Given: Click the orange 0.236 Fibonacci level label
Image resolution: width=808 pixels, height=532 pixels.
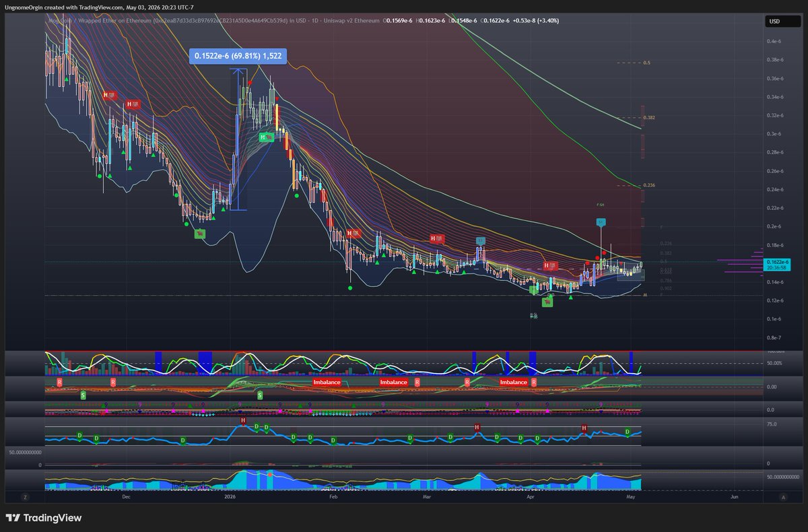Looking at the screenshot, I should click(x=649, y=185).
